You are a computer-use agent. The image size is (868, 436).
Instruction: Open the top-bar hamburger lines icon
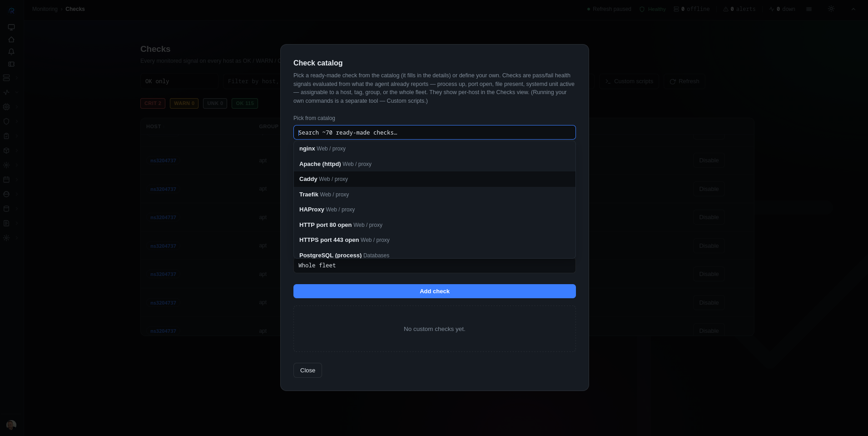coord(809,9)
